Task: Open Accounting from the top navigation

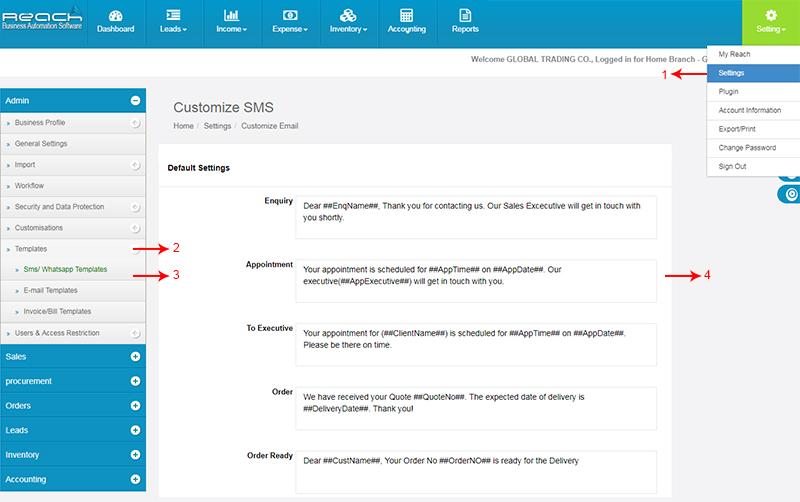Action: pyautogui.click(x=407, y=22)
